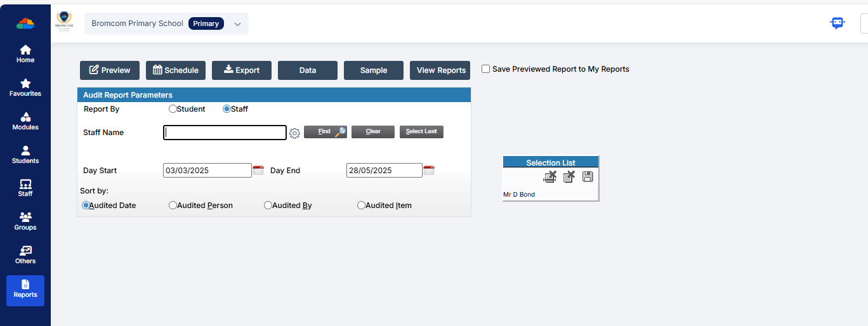Click the gear icon beside Staff Name
The width and height of the screenshot is (868, 326).
click(294, 133)
